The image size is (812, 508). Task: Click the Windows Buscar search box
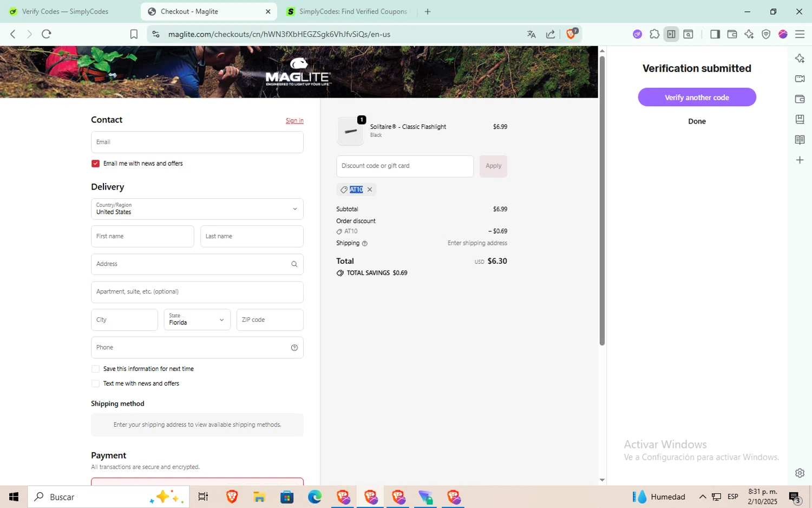pos(108,497)
